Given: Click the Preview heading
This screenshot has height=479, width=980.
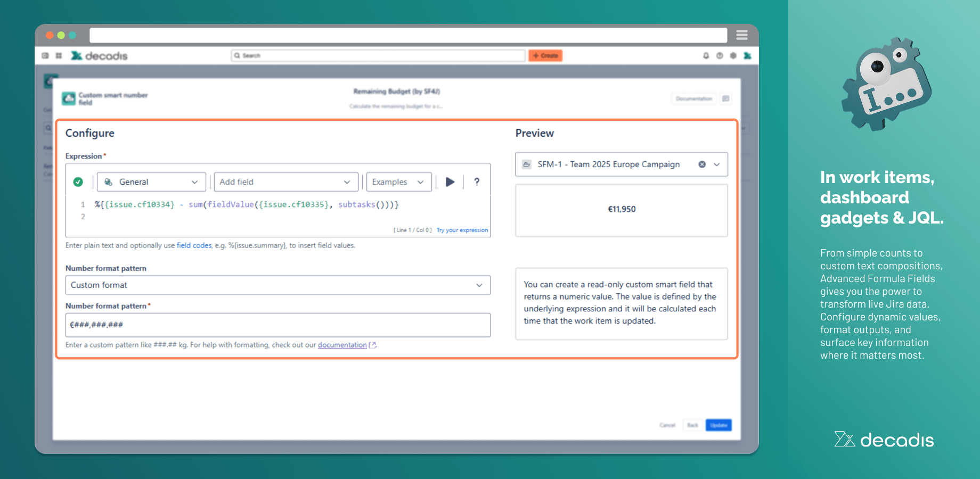Looking at the screenshot, I should (x=535, y=133).
